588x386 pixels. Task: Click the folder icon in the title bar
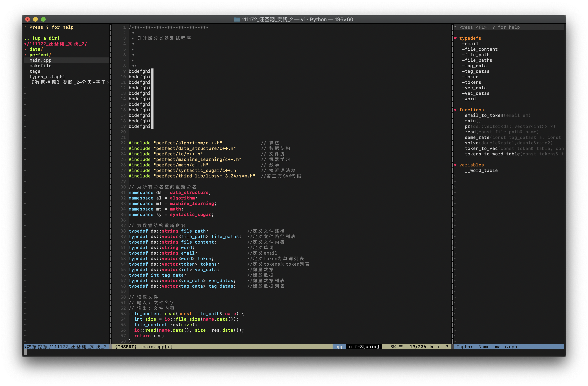pos(237,19)
